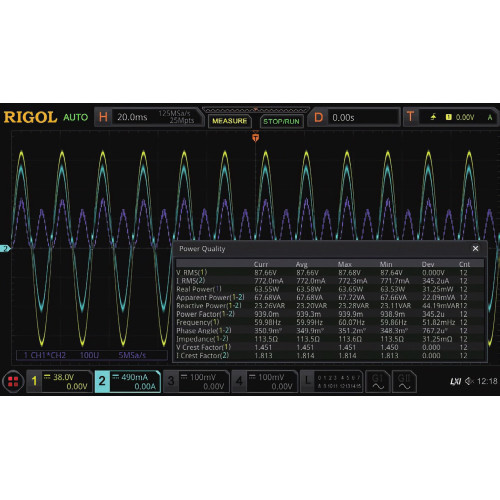Click the LXI network status icon

click(455, 381)
